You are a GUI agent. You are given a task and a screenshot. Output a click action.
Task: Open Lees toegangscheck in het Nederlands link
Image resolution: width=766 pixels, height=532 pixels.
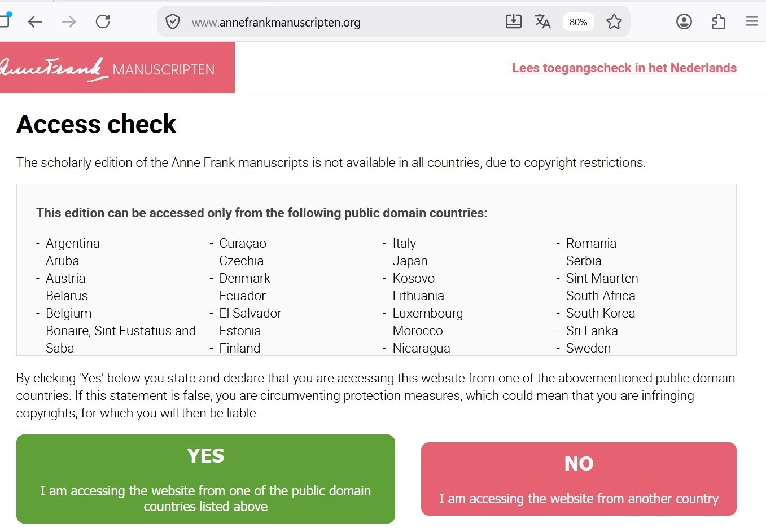[x=624, y=68]
